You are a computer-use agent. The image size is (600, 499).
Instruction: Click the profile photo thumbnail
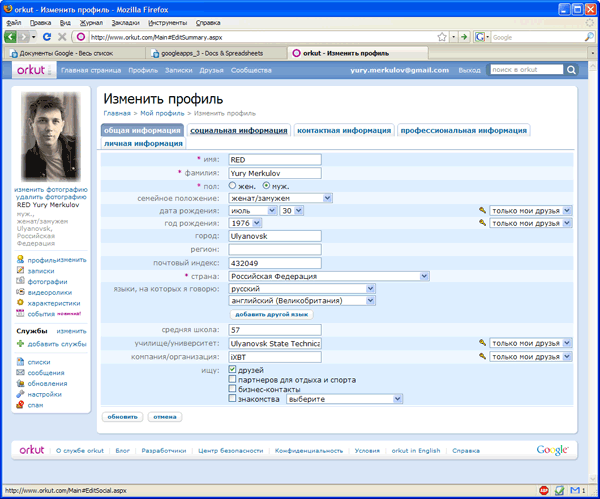(51, 136)
